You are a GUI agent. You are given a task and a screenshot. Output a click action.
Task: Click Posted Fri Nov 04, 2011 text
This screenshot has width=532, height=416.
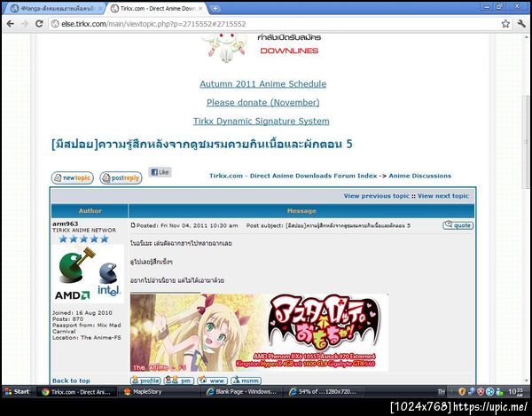[x=187, y=225]
